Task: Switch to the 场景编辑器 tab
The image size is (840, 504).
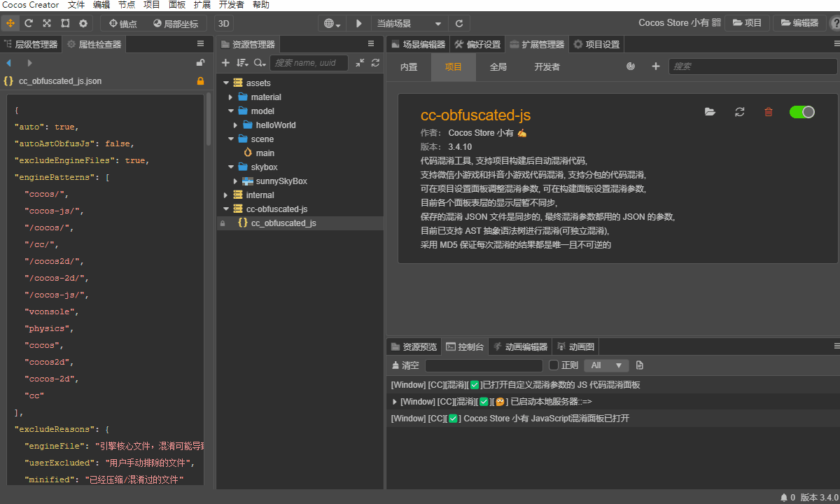Action: (418, 44)
